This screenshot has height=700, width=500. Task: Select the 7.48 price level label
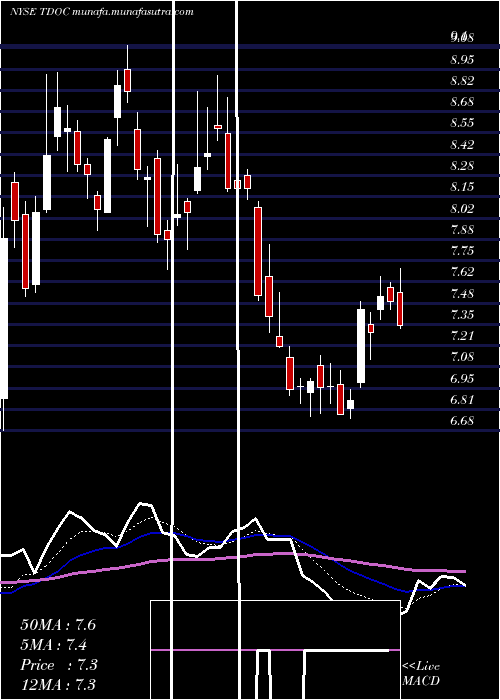pyautogui.click(x=462, y=294)
